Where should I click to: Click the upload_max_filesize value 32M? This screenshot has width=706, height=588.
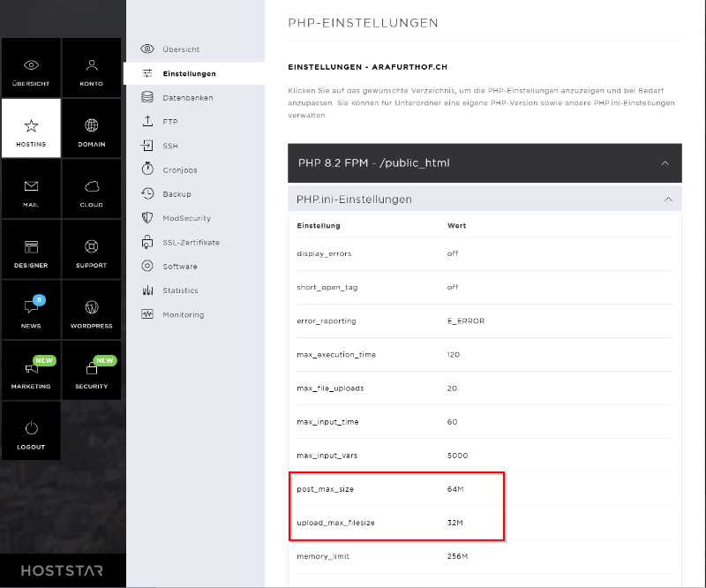[455, 524]
